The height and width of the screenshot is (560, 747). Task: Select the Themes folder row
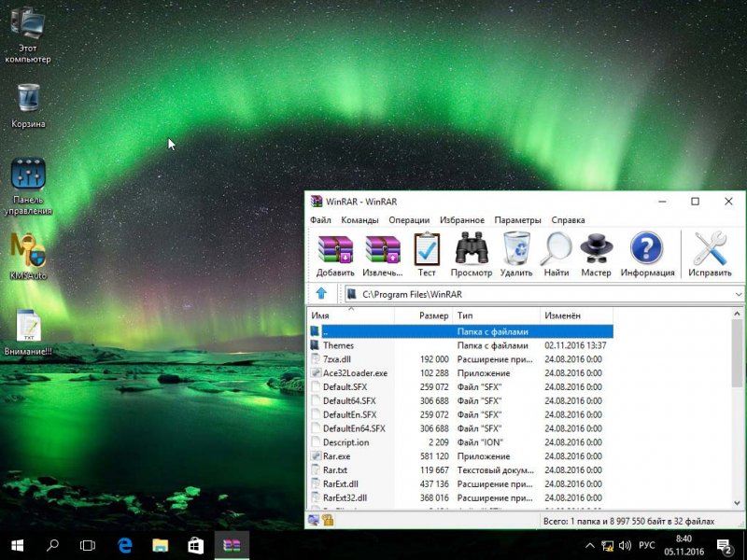point(460,345)
